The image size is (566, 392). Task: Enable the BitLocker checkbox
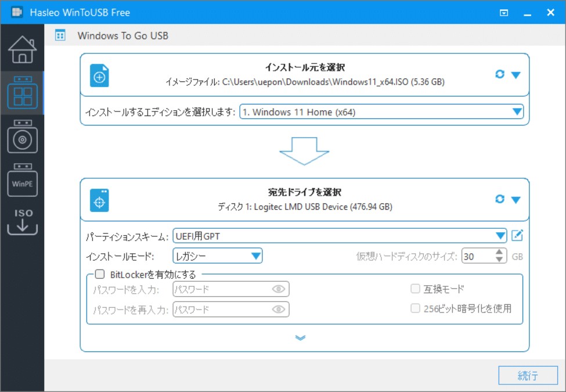100,274
